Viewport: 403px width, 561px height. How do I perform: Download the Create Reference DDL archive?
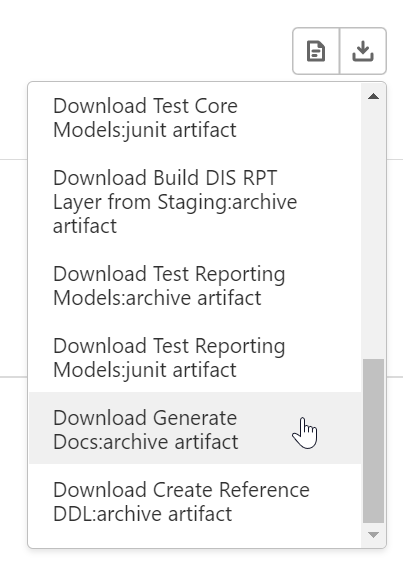[195, 502]
